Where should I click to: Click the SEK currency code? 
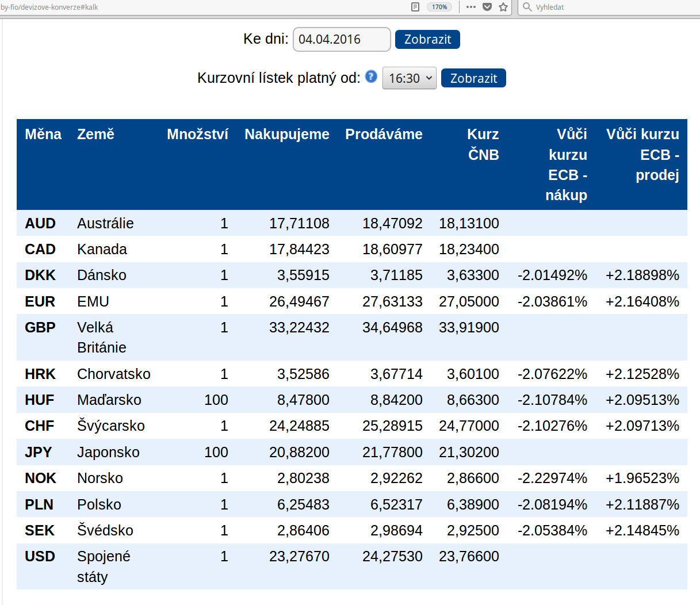[x=40, y=530]
